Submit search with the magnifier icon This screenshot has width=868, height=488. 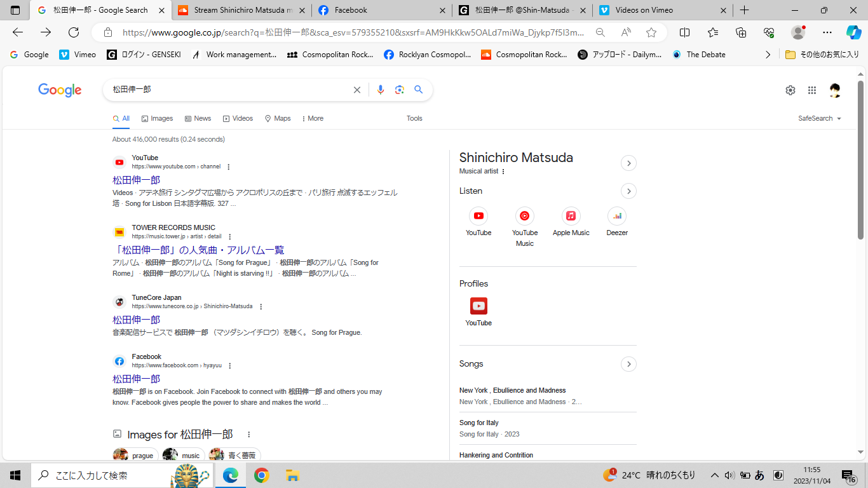pyautogui.click(x=419, y=90)
